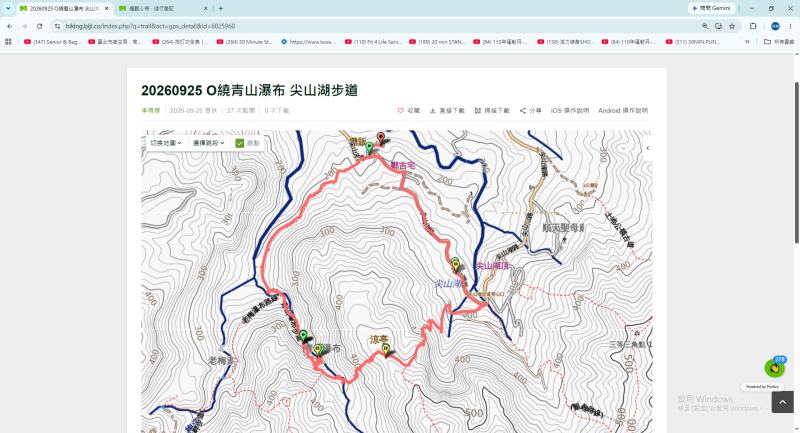This screenshot has width=800, height=433.
Task: Open Chrome's three-dot menu
Action: pos(790,26)
